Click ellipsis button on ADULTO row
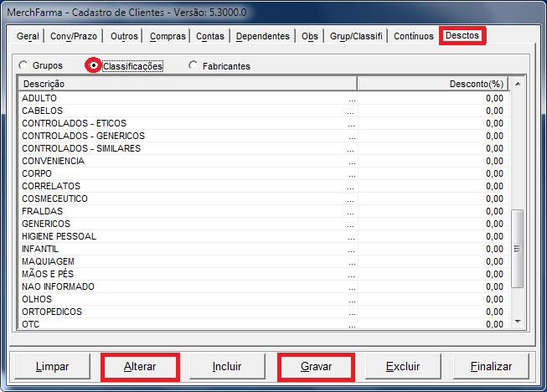This screenshot has height=392, width=547. coord(352,99)
